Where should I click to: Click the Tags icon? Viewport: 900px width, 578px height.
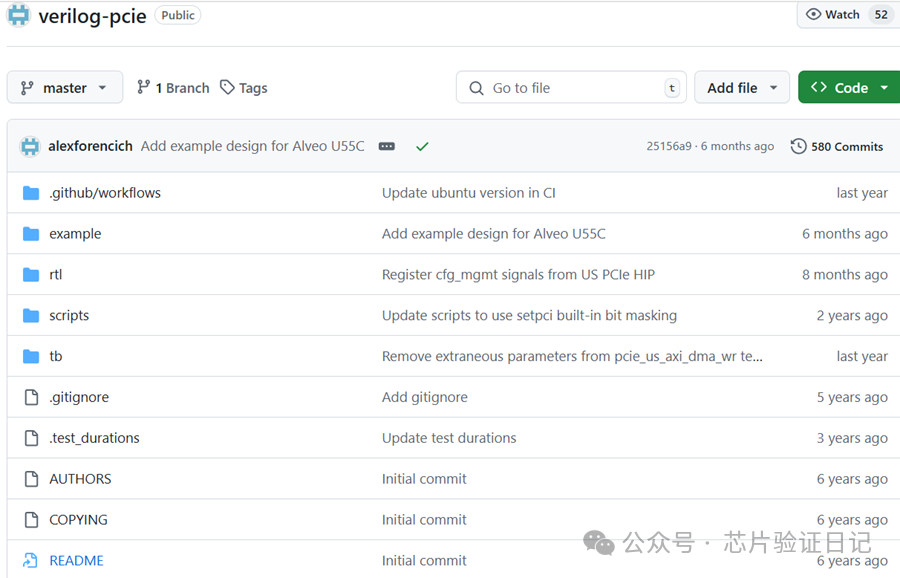(x=228, y=88)
